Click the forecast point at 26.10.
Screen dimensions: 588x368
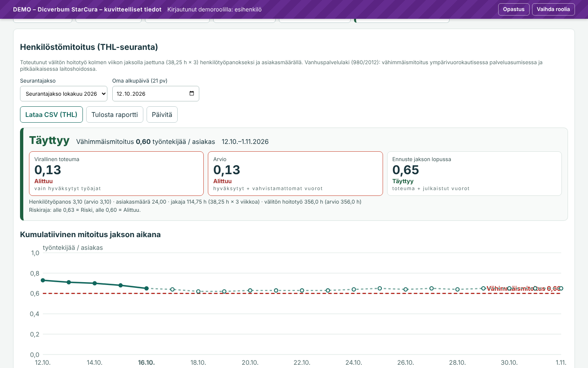pyautogui.click(x=405, y=289)
